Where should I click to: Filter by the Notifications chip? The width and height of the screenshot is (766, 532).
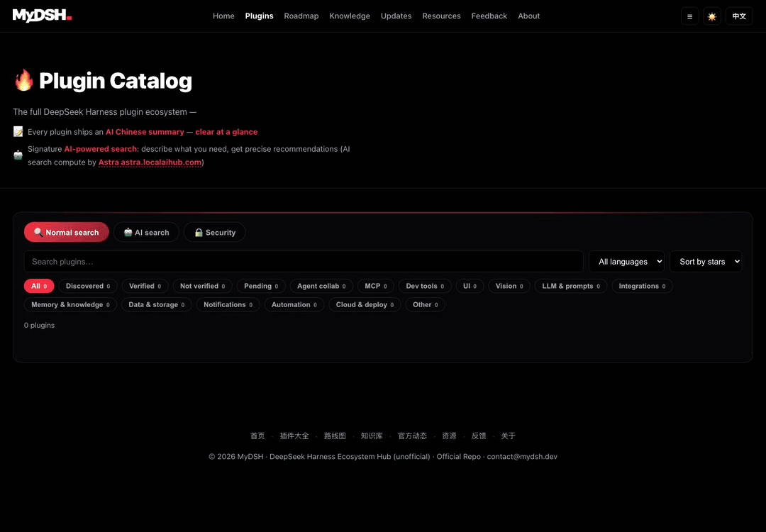tap(228, 304)
